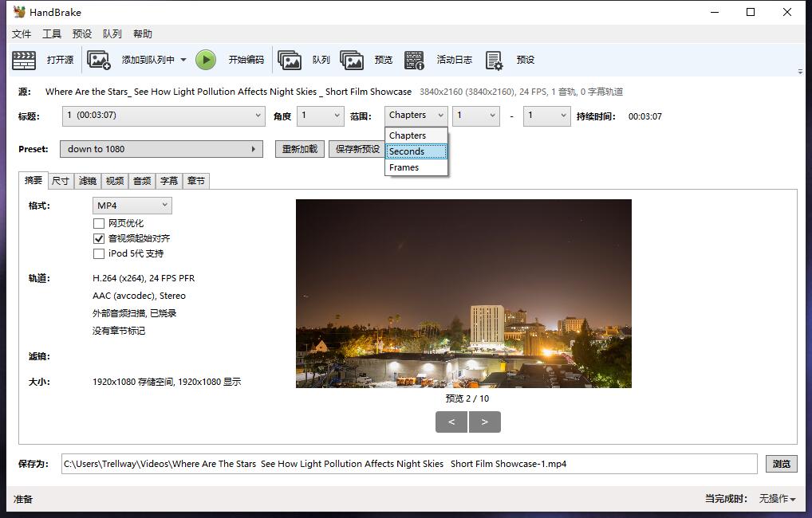Maximize the HandBrake window
This screenshot has width=812, height=518.
pyautogui.click(x=751, y=12)
